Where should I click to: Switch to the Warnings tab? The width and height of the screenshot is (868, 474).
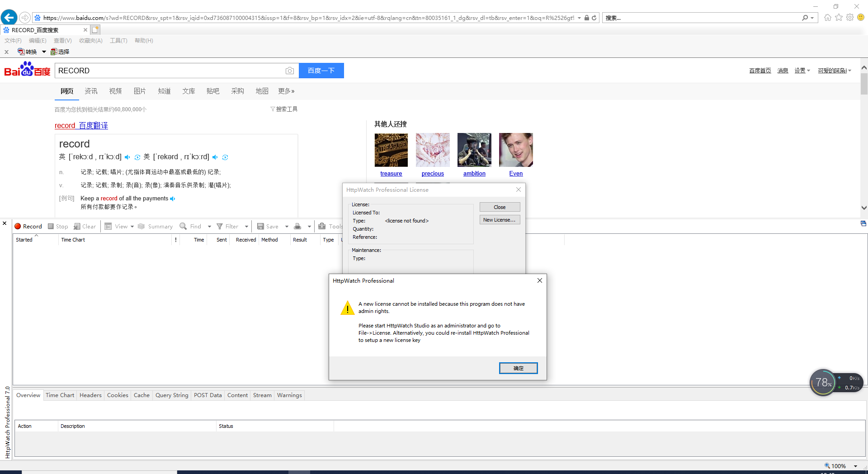(x=289, y=395)
